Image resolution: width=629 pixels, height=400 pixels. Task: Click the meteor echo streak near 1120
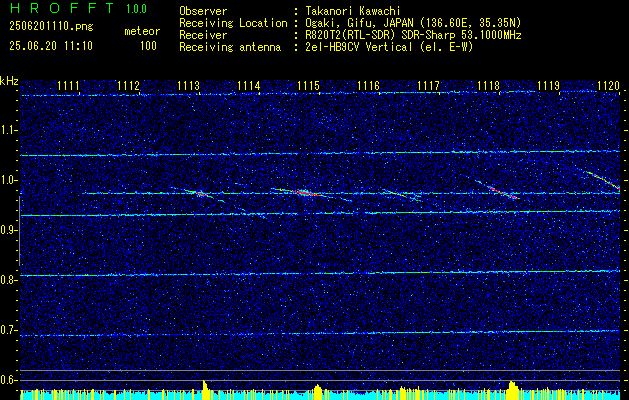(603, 181)
